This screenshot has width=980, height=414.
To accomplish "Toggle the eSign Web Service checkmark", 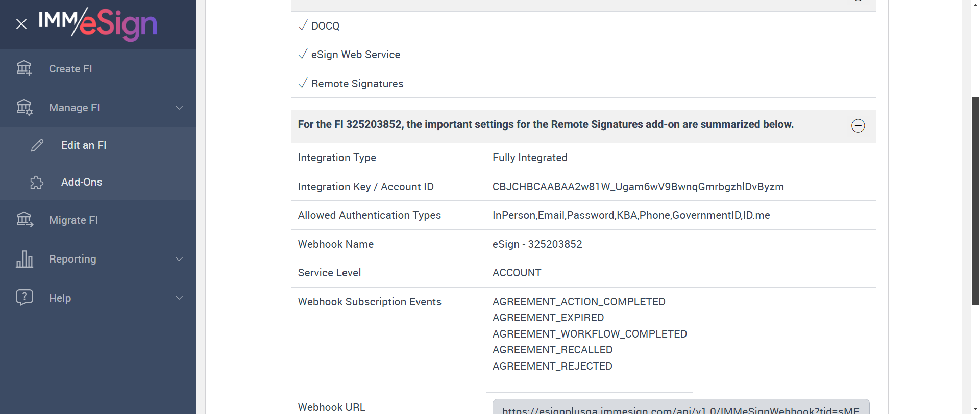I will (303, 54).
